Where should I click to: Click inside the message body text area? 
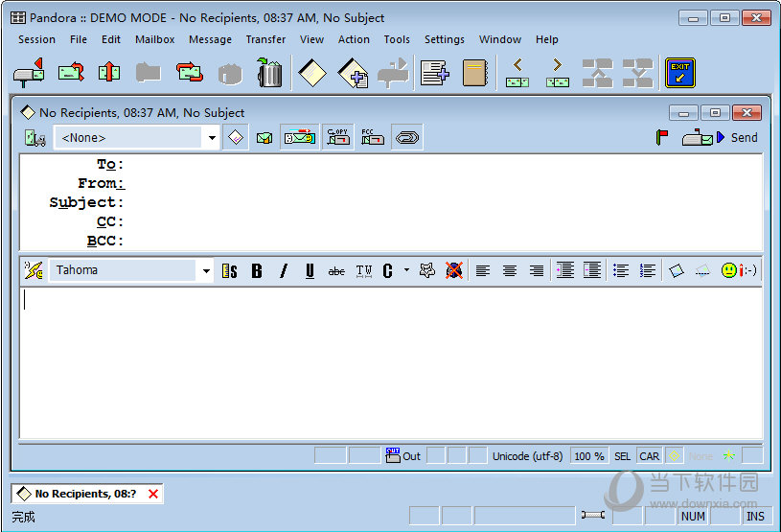click(391, 363)
